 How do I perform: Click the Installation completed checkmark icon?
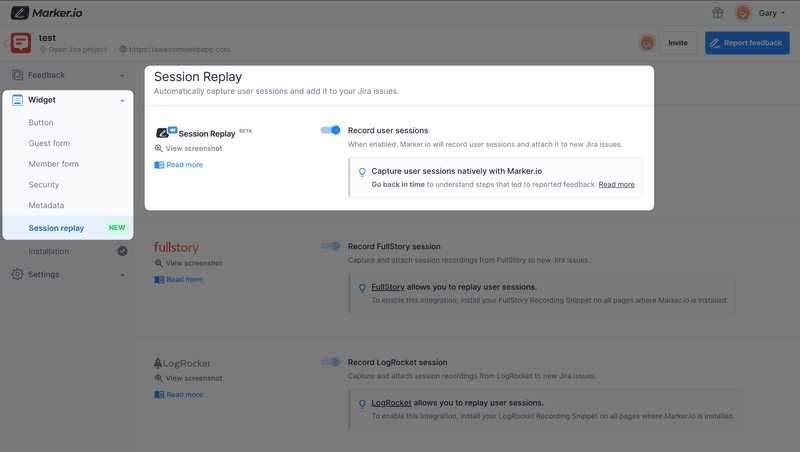click(x=122, y=251)
